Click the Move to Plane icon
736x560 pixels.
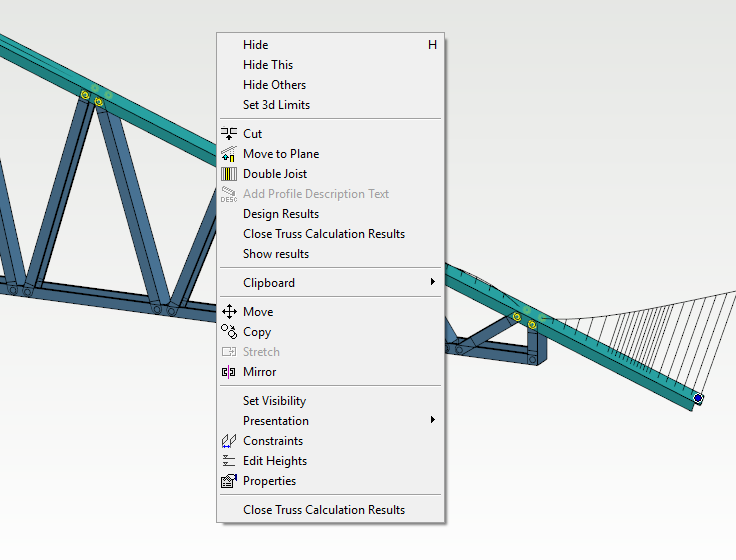point(229,154)
